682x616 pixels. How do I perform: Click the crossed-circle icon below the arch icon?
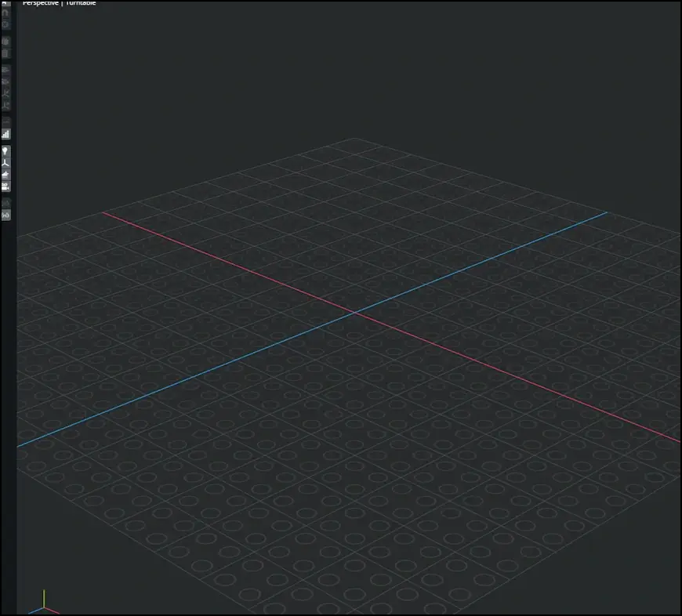point(5,24)
